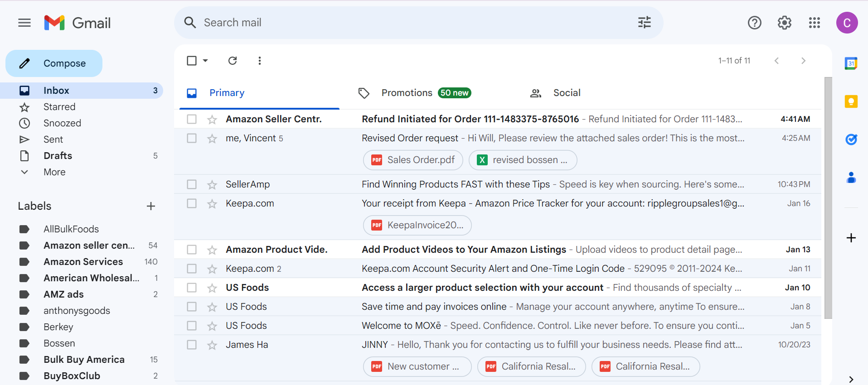Refresh the inbox

click(233, 61)
